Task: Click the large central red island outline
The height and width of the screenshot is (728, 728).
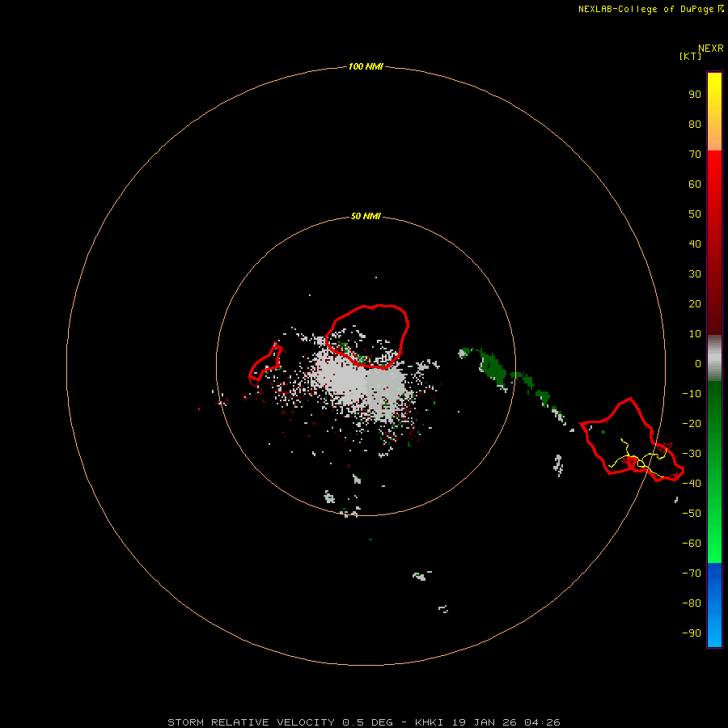Action: click(366, 336)
